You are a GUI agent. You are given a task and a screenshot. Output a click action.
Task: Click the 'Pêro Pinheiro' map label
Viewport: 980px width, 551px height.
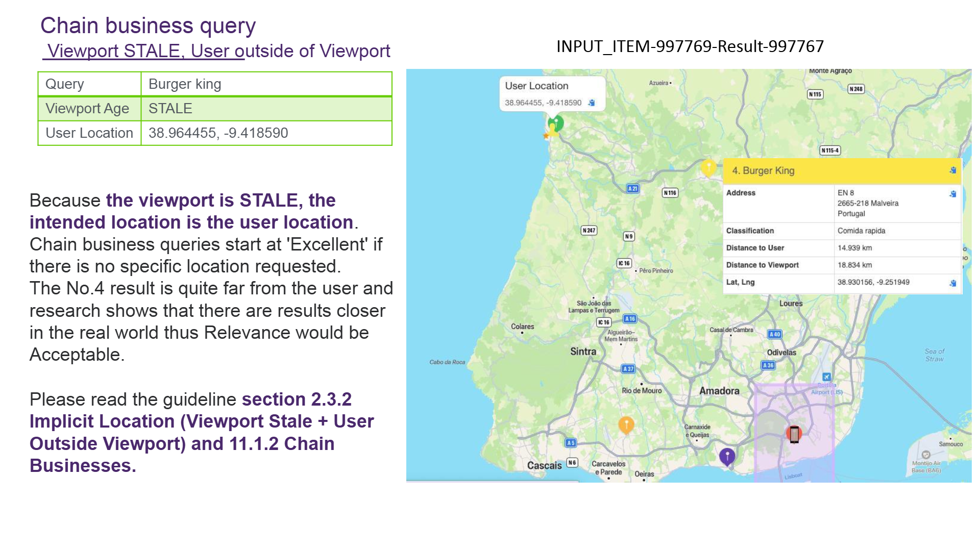656,271
